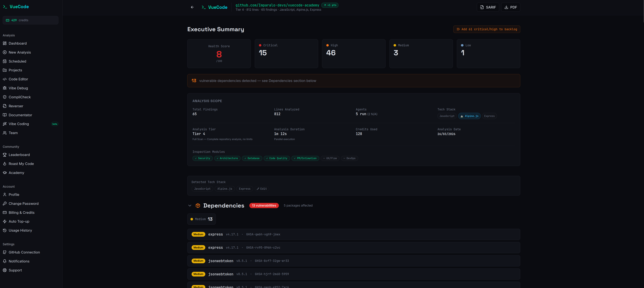Open Dashboard from sidebar
This screenshot has width=644, height=288.
18,43
